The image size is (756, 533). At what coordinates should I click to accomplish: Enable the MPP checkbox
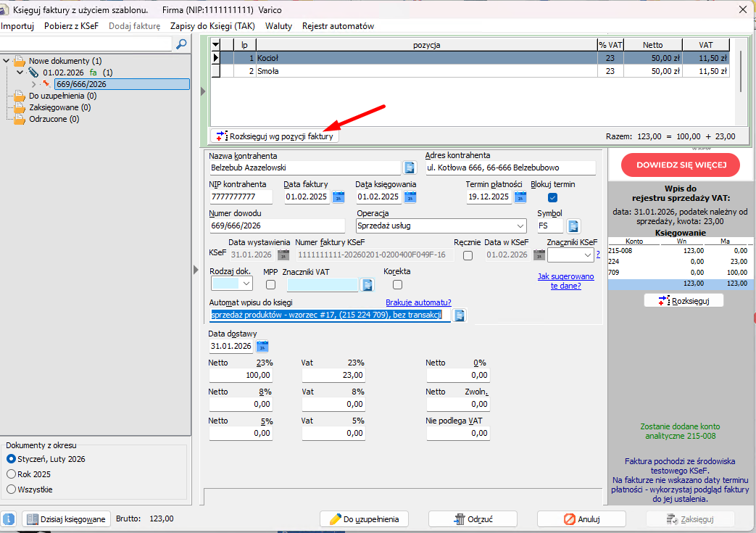pyautogui.click(x=270, y=284)
